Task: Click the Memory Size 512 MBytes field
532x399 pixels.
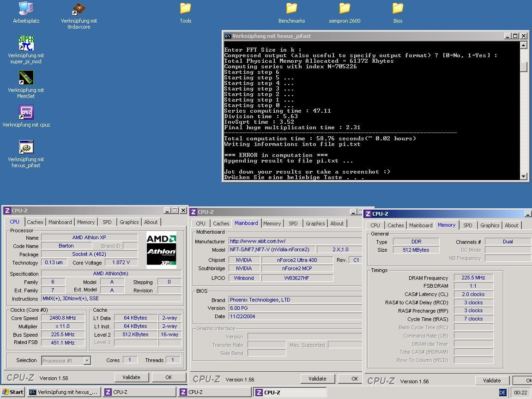Action: coord(416,250)
